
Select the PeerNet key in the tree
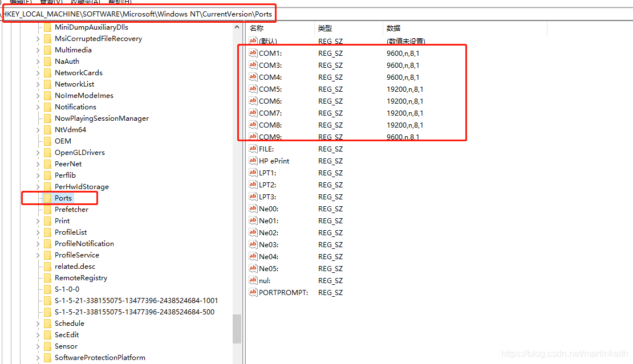pos(68,164)
